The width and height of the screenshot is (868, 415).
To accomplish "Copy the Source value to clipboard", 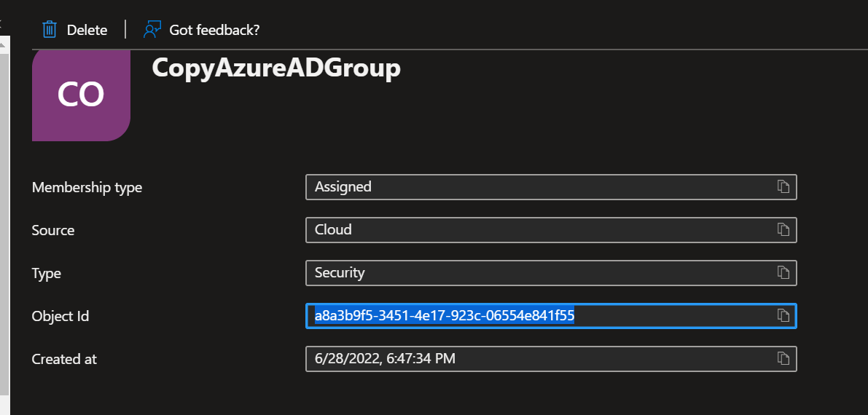I will tap(783, 229).
